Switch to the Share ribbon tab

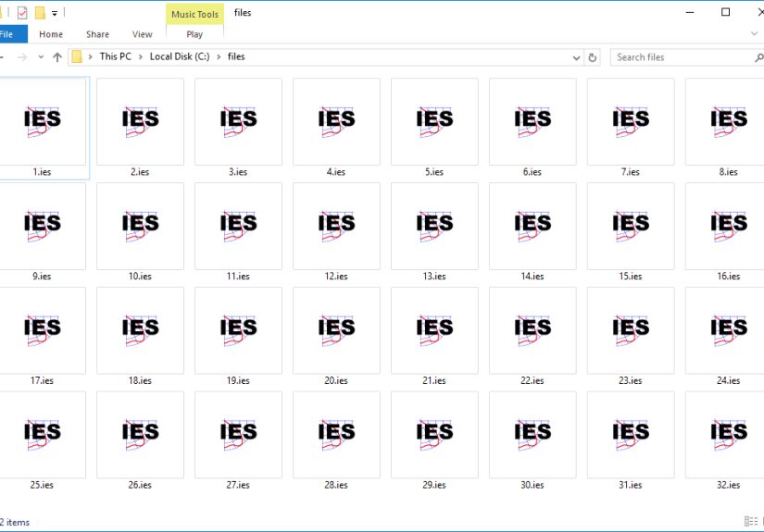click(x=97, y=34)
